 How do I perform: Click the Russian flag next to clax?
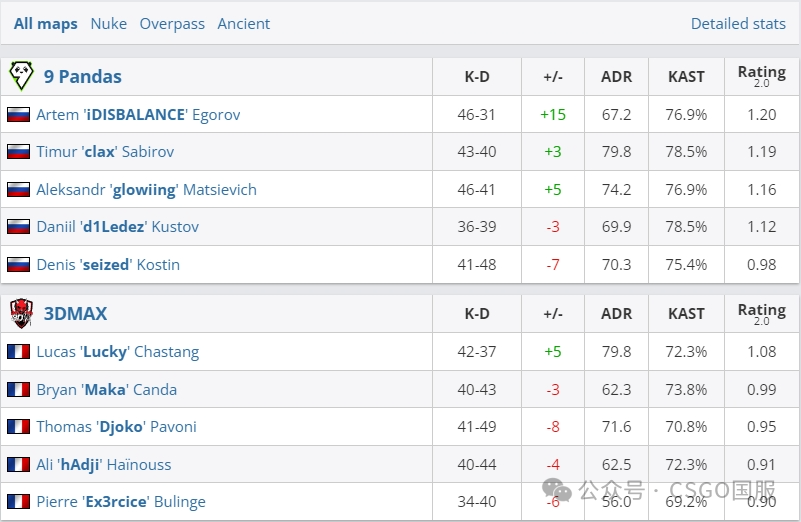pyautogui.click(x=18, y=152)
